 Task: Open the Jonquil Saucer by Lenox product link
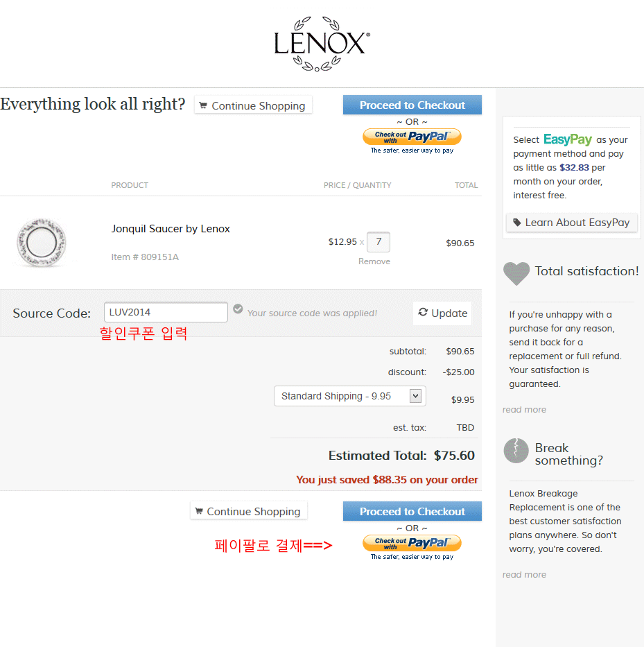(171, 229)
